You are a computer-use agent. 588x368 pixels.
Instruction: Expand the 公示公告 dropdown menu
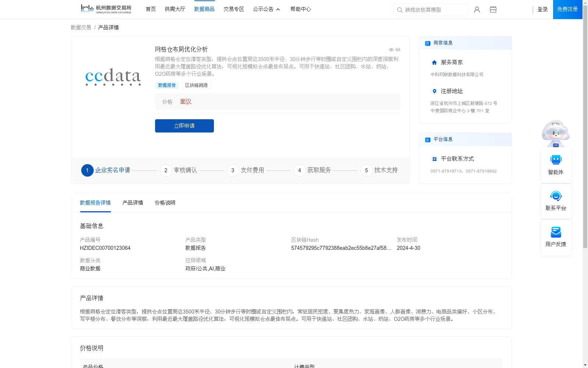[266, 9]
